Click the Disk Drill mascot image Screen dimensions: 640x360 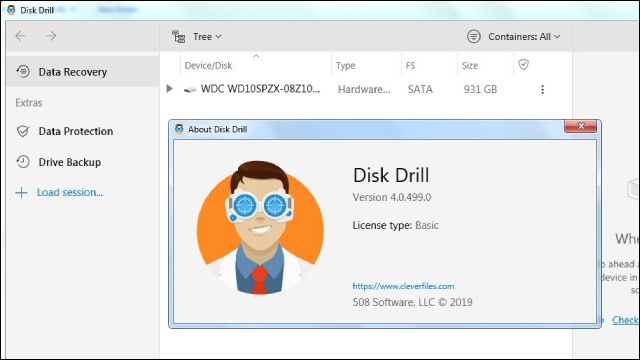(260, 227)
